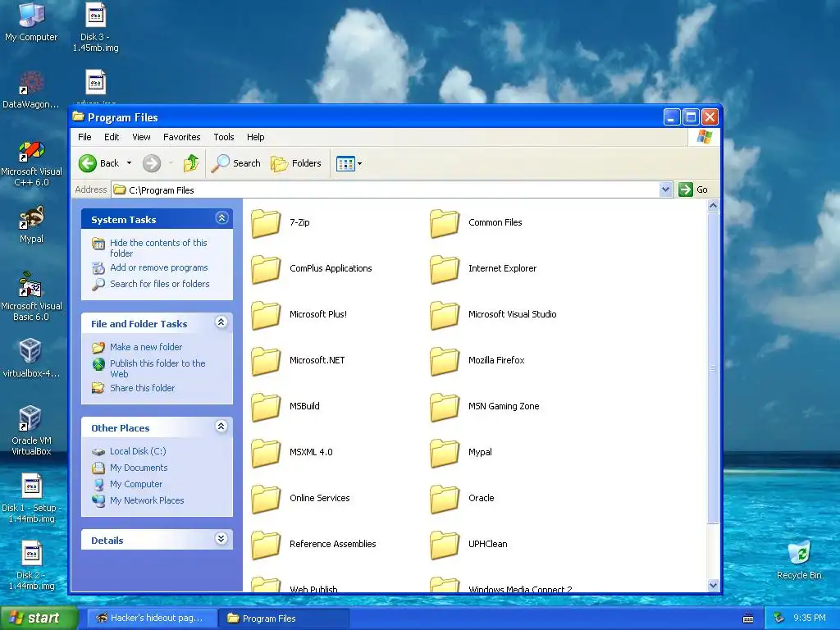Click the on-screen keyboard tray icon

coord(748,619)
